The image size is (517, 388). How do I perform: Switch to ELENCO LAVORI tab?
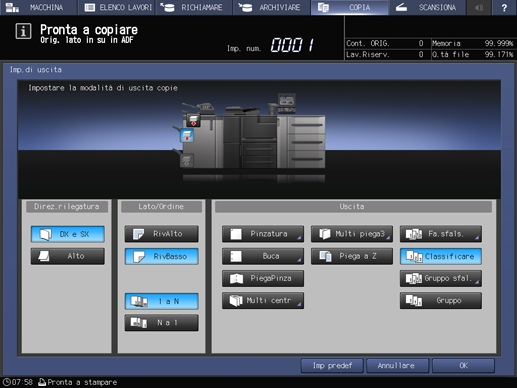coord(117,7)
